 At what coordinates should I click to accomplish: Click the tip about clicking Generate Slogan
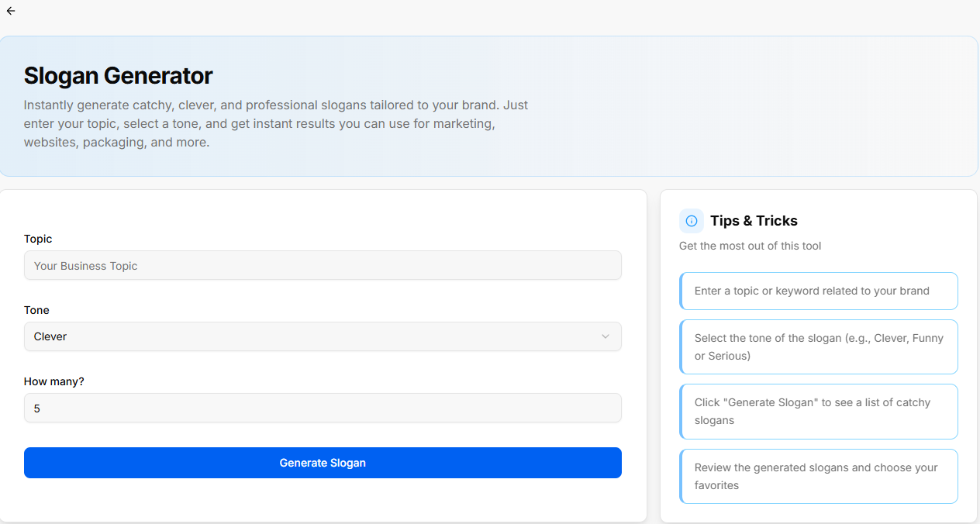click(x=819, y=412)
